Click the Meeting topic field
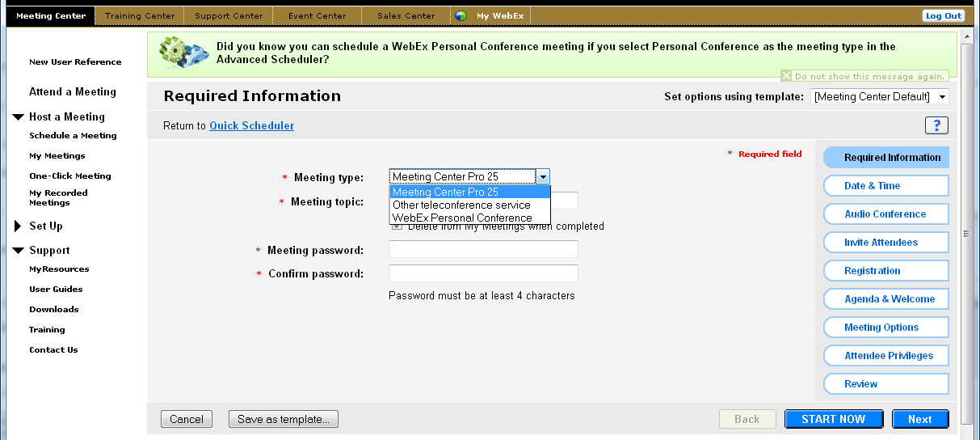980x440 pixels. [565, 201]
